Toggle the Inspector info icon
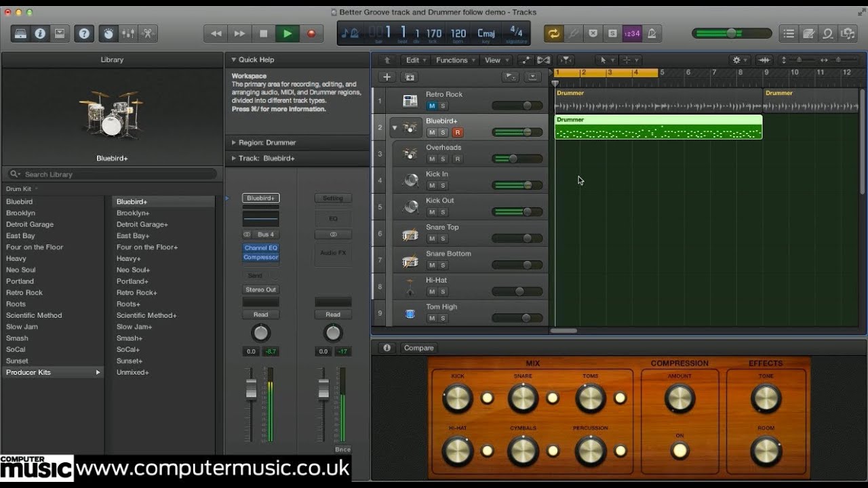This screenshot has width=868, height=488. [40, 33]
